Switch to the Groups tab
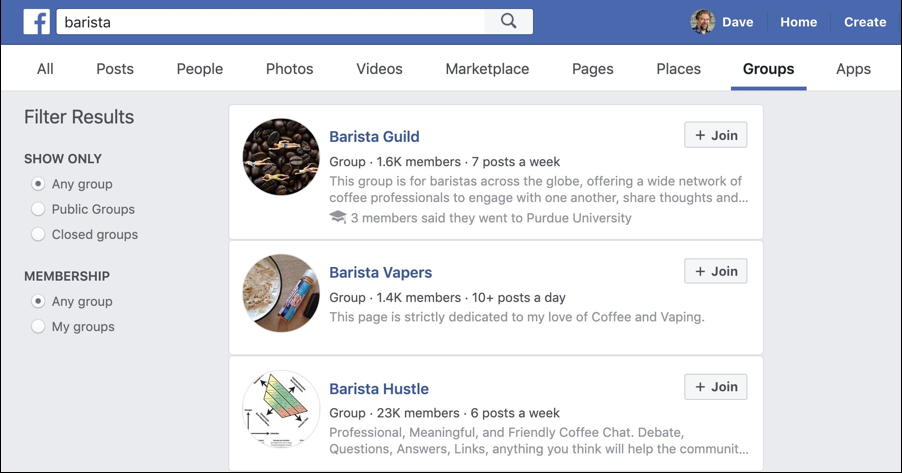This screenshot has height=473, width=902. coord(769,69)
